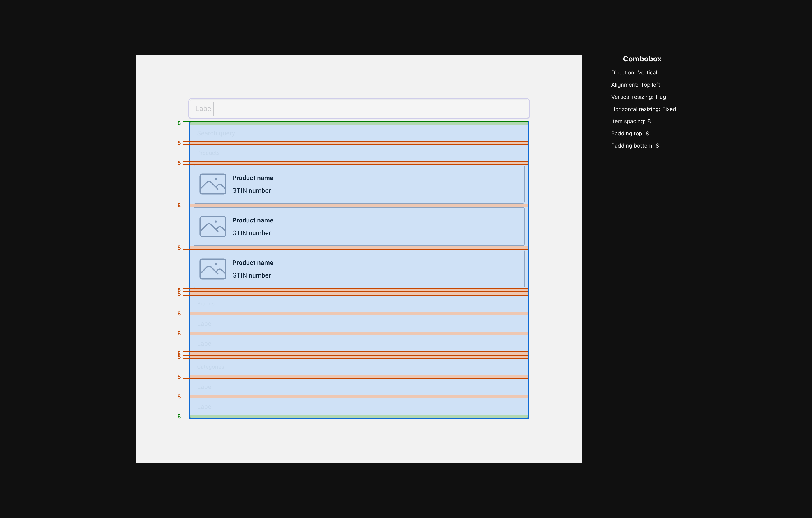Click Product name in the first product card
This screenshot has height=518, width=812.
[x=253, y=178]
